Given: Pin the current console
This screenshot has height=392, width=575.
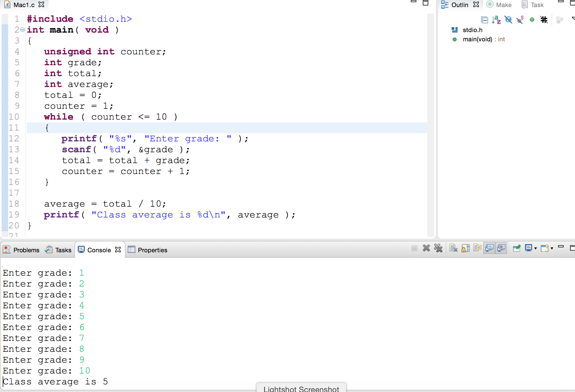Looking at the screenshot, I should coord(517,248).
